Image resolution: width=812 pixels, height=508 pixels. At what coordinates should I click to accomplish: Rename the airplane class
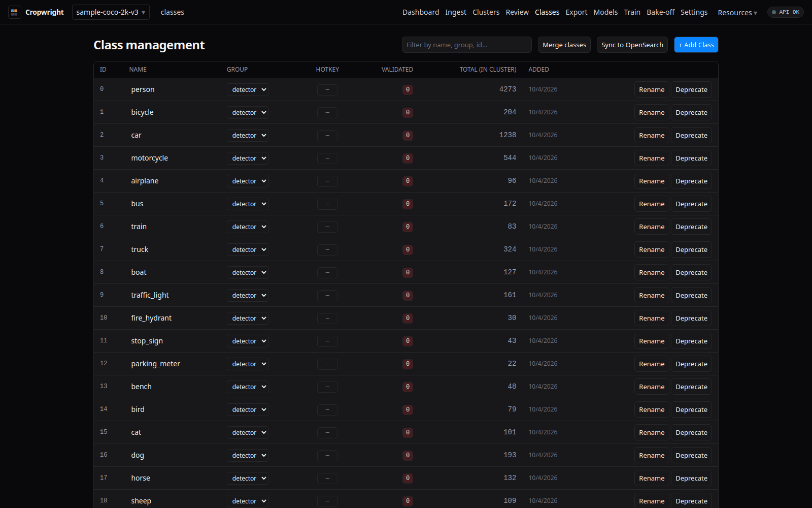click(x=652, y=181)
